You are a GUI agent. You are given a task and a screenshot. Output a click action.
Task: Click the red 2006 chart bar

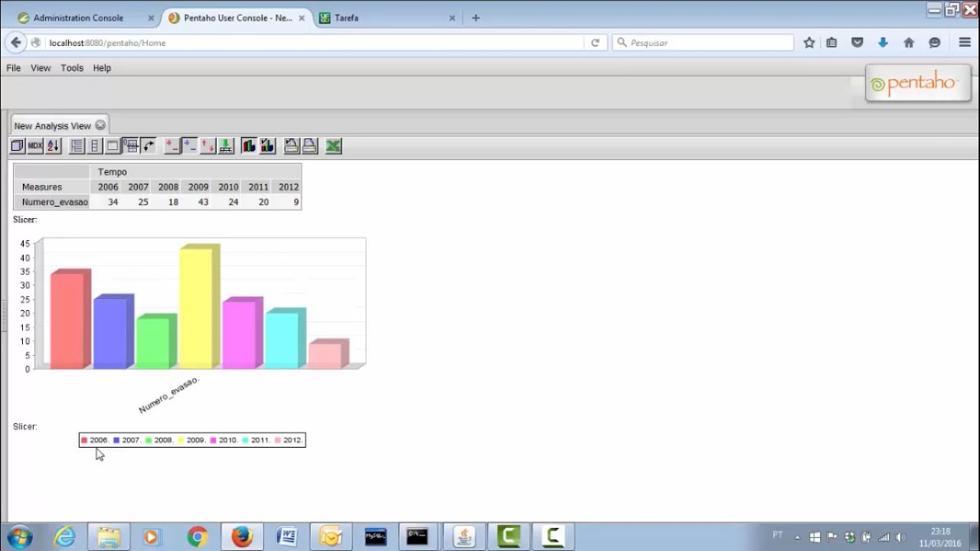click(70, 319)
